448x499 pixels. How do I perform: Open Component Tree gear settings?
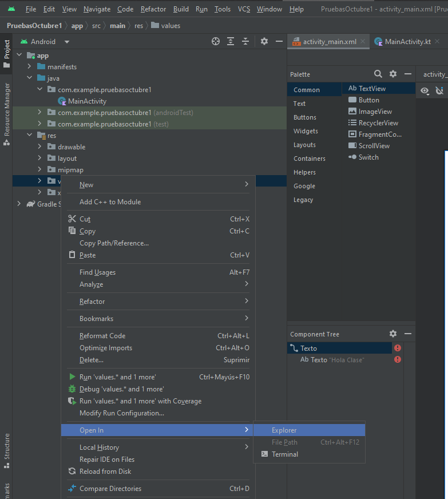(x=393, y=334)
